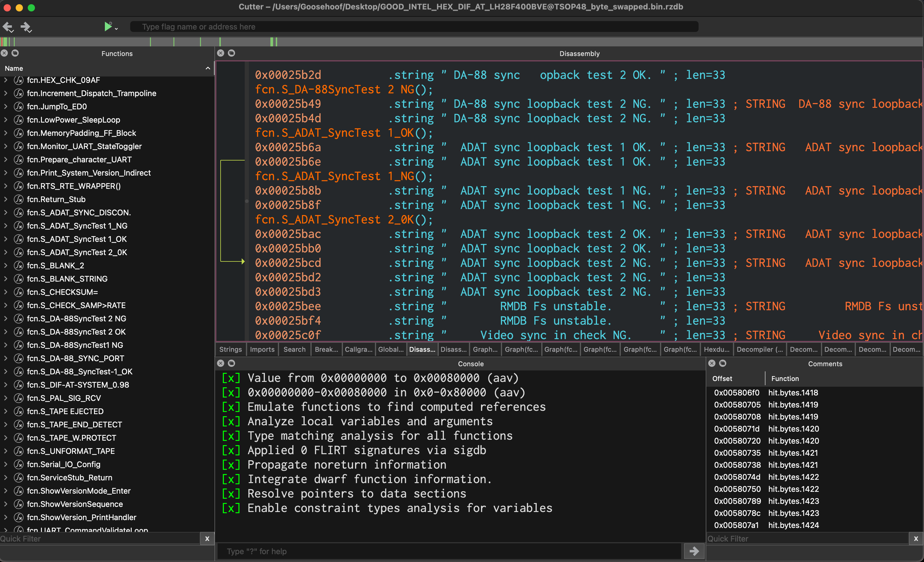This screenshot has width=924, height=562.
Task: Clear the Comments quick filter with X
Action: tap(916, 539)
